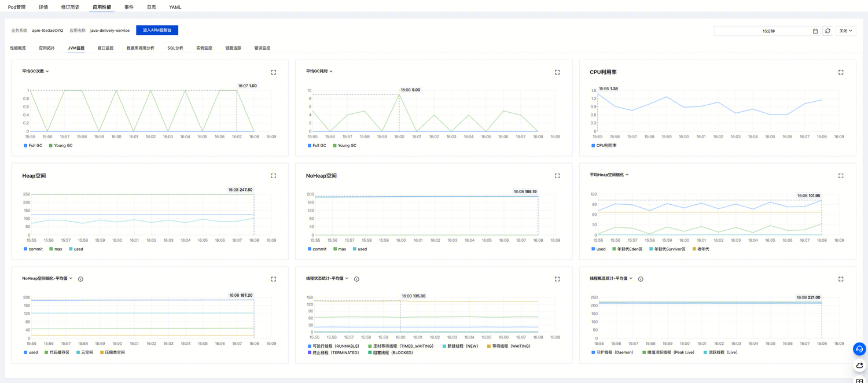Expand the NoHeap空间细化 chart to fullscreen

tap(274, 279)
